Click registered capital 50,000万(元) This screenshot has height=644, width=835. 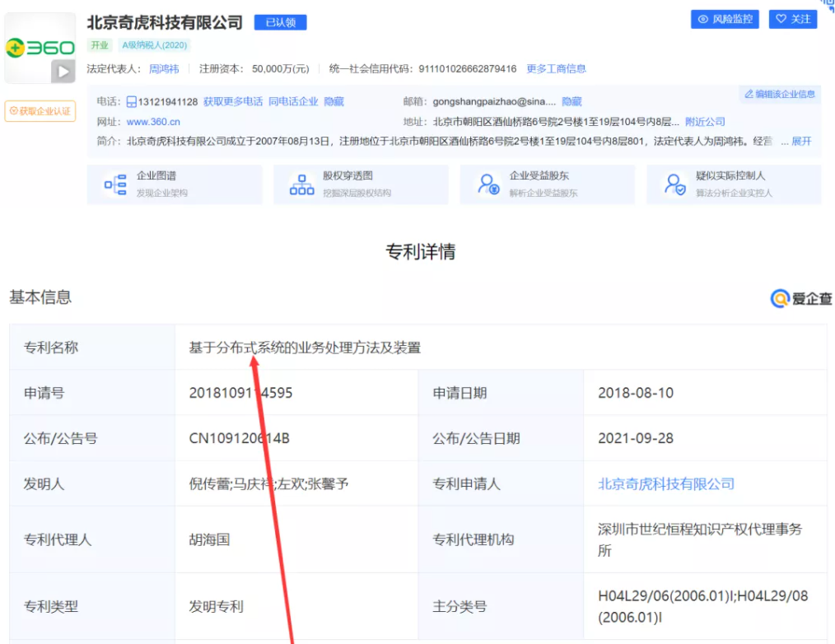281,68
